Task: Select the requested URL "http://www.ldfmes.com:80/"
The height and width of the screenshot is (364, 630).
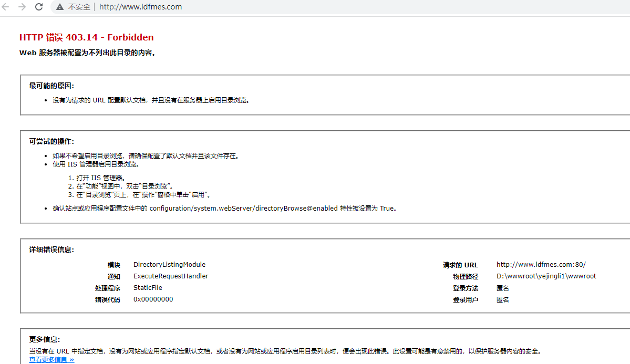Action: pyautogui.click(x=541, y=264)
